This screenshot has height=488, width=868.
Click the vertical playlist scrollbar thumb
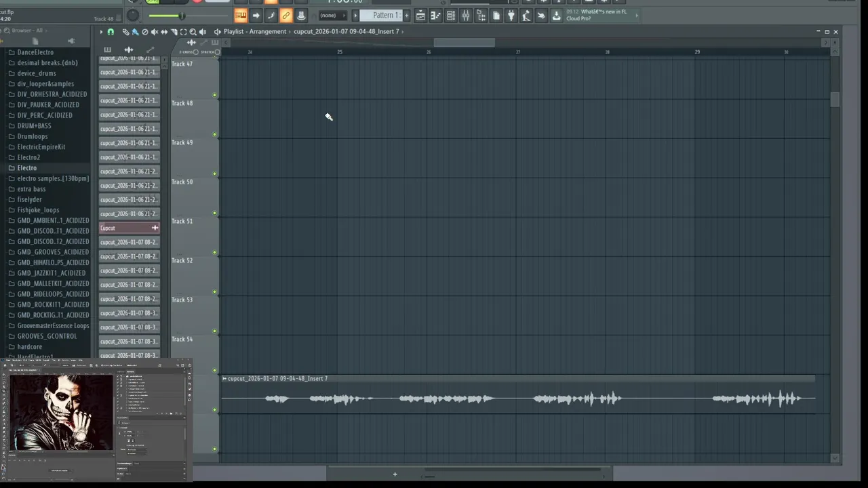pyautogui.click(x=835, y=99)
